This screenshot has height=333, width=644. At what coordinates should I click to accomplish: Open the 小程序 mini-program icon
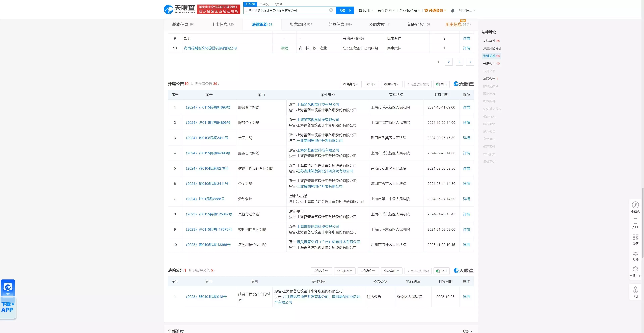pos(635,208)
